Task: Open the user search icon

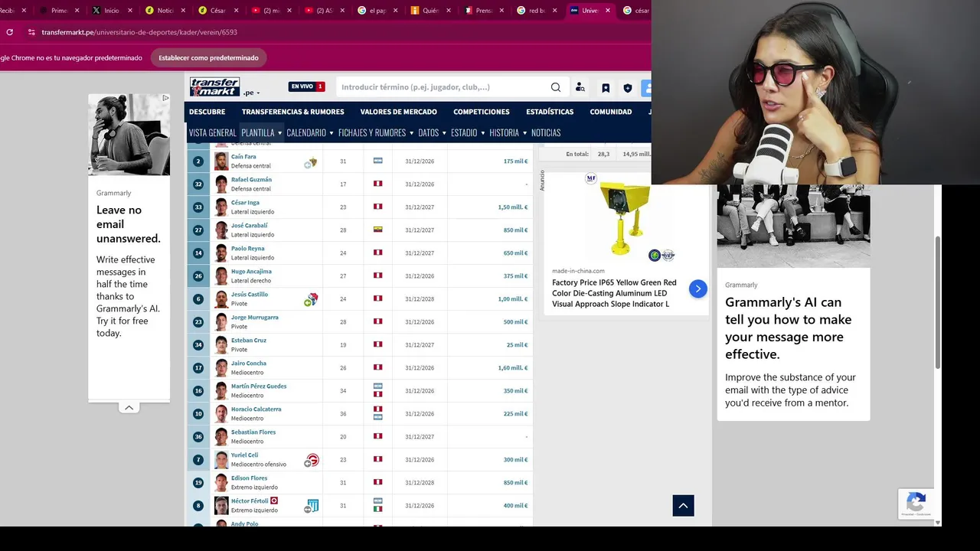Action: point(580,88)
